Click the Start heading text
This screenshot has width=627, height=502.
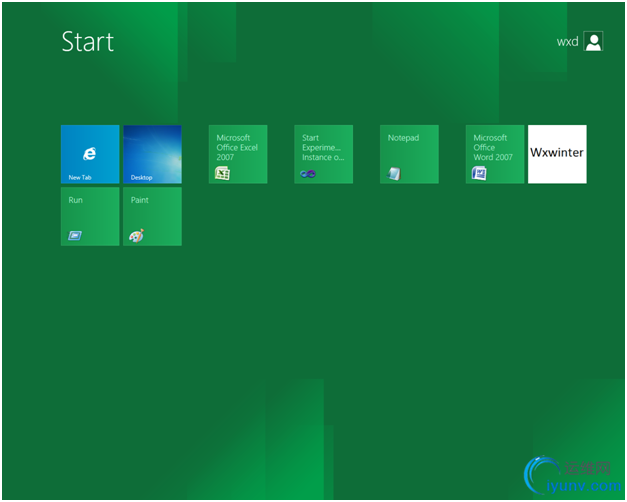tap(88, 42)
